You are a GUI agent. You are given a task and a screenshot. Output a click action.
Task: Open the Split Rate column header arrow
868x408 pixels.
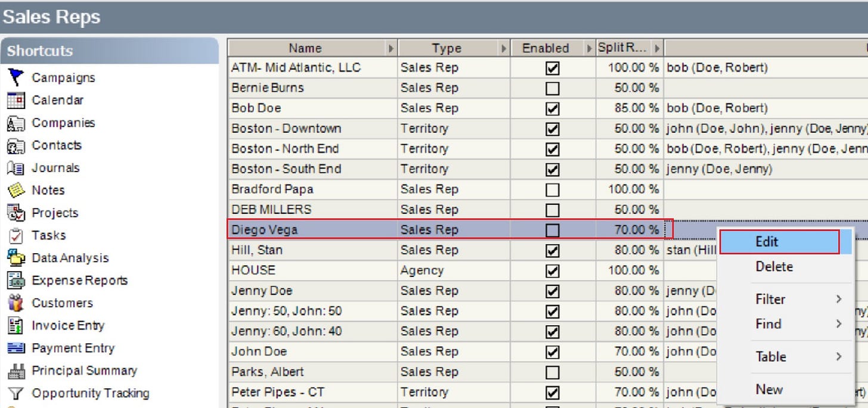tap(658, 48)
